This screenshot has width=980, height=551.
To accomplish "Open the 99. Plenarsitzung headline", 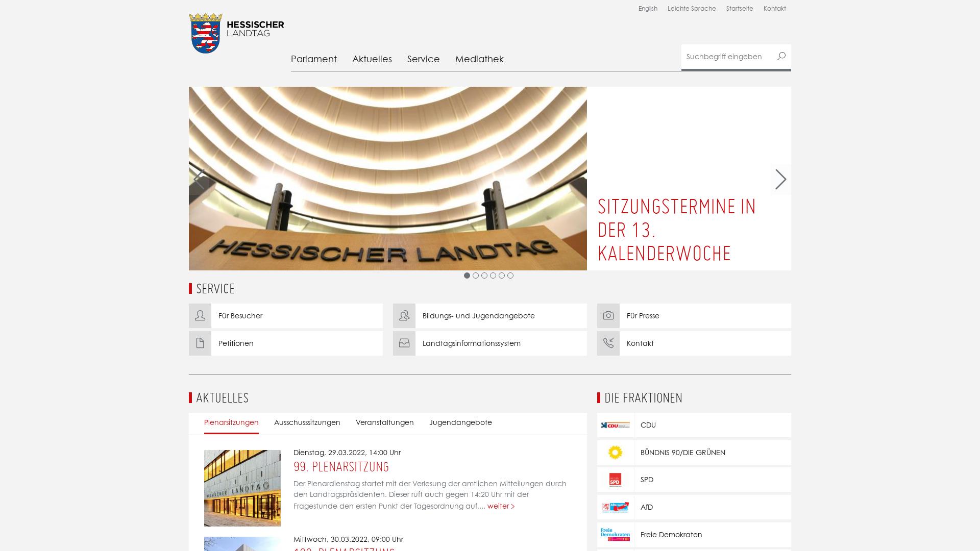I will tap(341, 467).
